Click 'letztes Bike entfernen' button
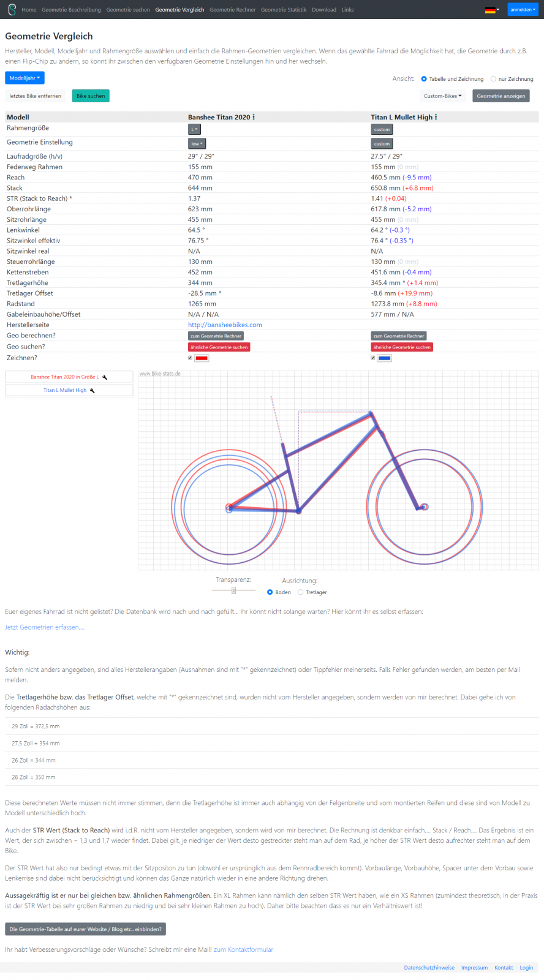 click(x=36, y=96)
